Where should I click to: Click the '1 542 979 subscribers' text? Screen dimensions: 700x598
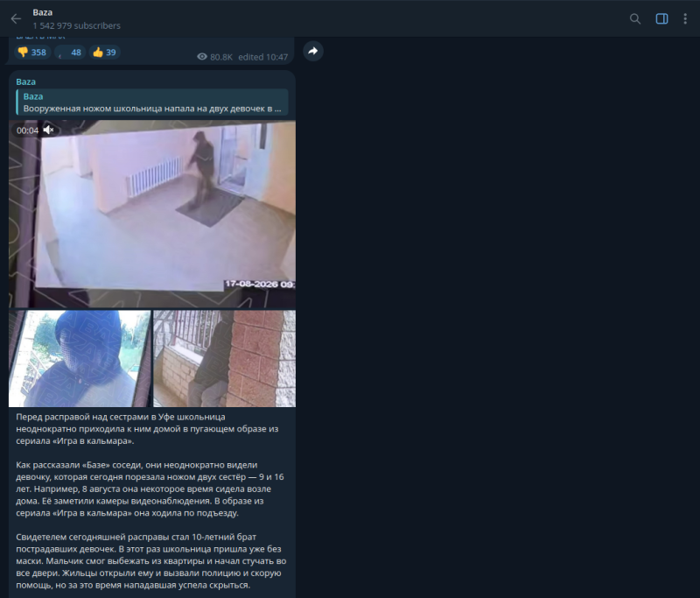pyautogui.click(x=76, y=26)
